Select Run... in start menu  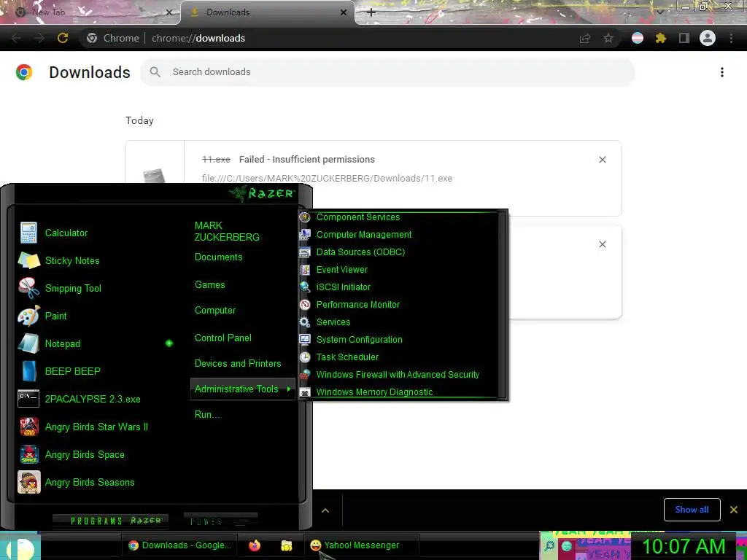pyautogui.click(x=207, y=414)
